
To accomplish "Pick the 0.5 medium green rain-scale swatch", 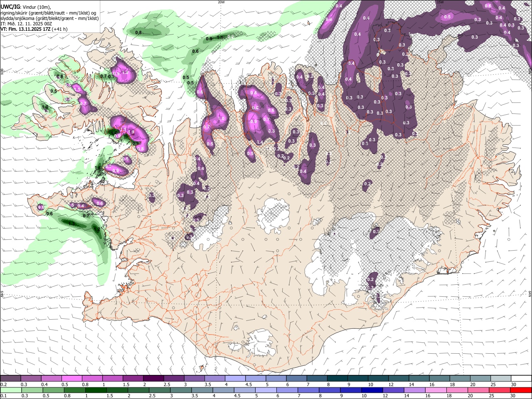I will point(54,390).
